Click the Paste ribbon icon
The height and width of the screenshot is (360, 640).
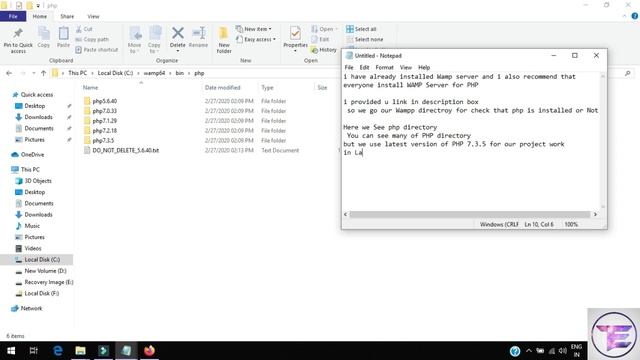(x=63, y=33)
